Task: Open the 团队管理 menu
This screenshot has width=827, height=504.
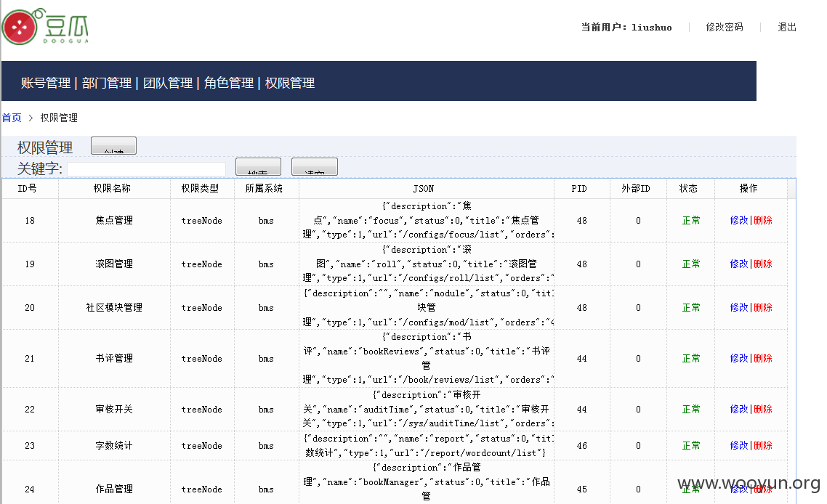Action: point(168,83)
